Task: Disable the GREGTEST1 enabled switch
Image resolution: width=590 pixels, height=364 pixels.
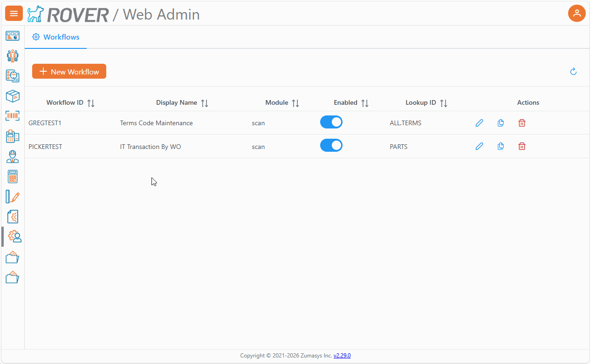Action: 331,122
